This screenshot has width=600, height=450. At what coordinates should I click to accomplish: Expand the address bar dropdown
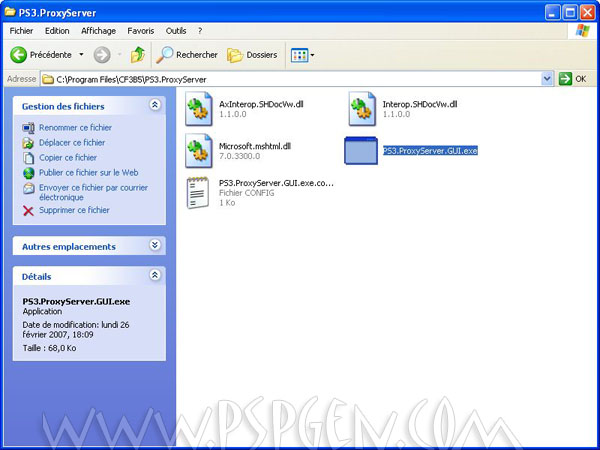[x=547, y=79]
